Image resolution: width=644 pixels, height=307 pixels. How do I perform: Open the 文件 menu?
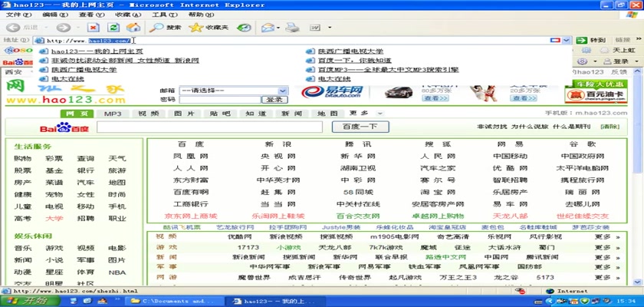pyautogui.click(x=18, y=15)
